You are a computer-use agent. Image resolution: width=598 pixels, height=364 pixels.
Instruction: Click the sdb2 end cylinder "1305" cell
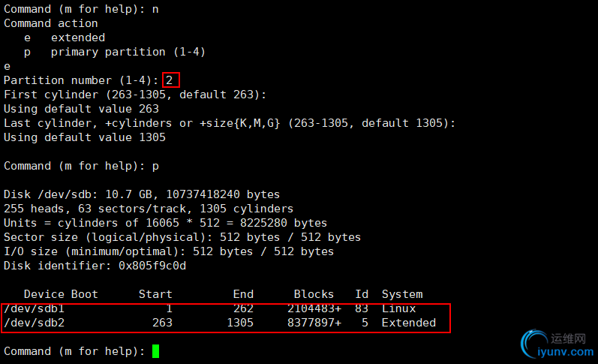point(240,323)
